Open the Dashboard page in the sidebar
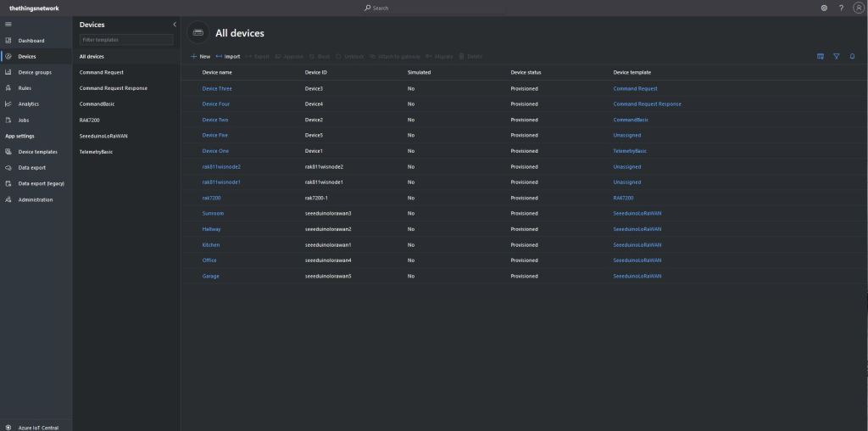The image size is (868, 431). [31, 41]
